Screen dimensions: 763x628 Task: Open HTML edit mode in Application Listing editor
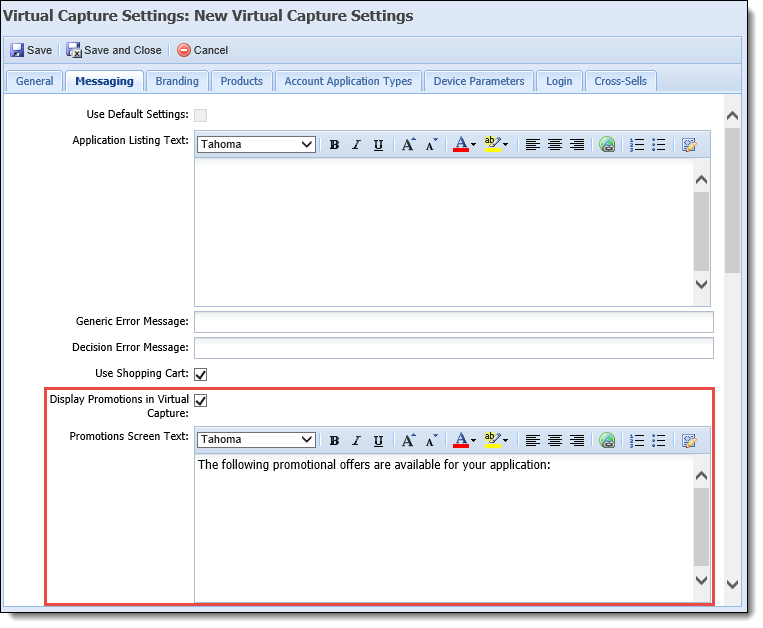tap(689, 144)
